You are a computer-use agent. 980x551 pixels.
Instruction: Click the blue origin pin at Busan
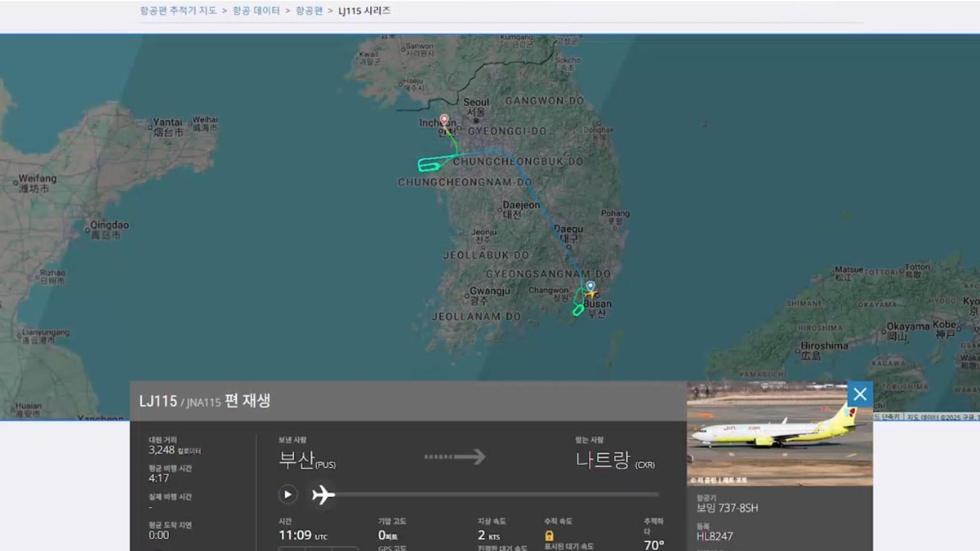coord(590,287)
